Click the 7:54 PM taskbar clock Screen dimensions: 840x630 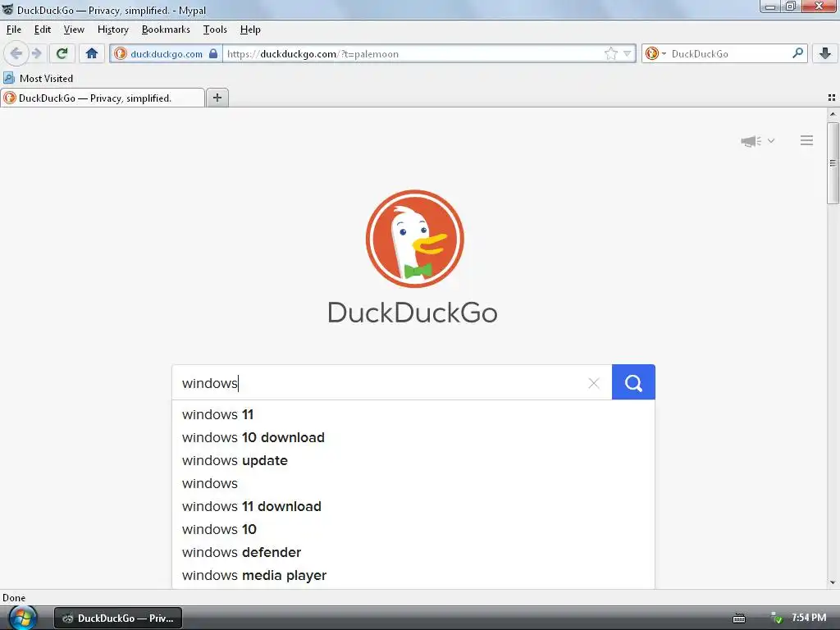click(809, 618)
